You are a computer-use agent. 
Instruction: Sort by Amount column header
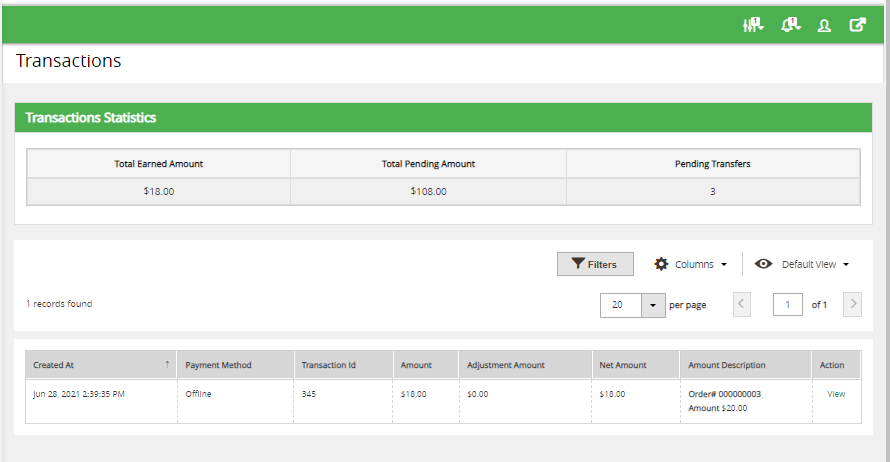[416, 365]
